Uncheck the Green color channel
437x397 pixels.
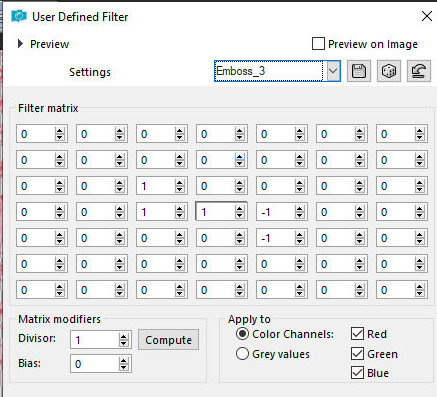pyautogui.click(x=357, y=353)
